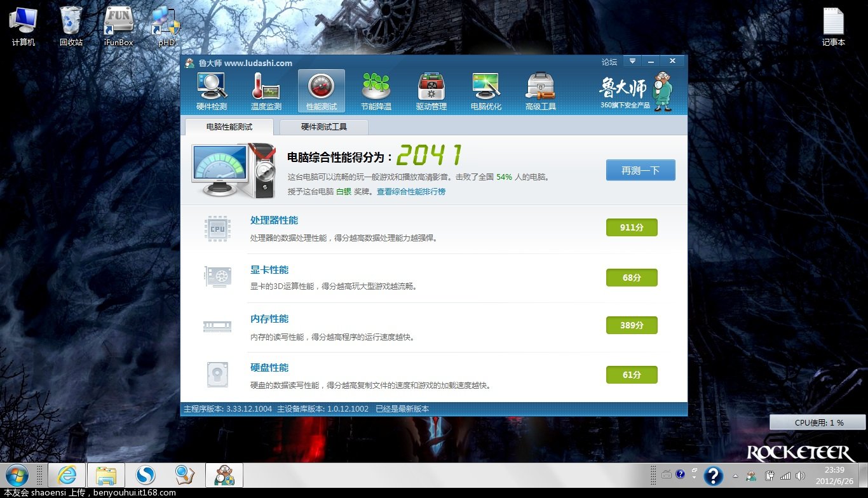
Task: Click the 主设备库版本: 1.0.12.1002 status text
Action: 323,409
